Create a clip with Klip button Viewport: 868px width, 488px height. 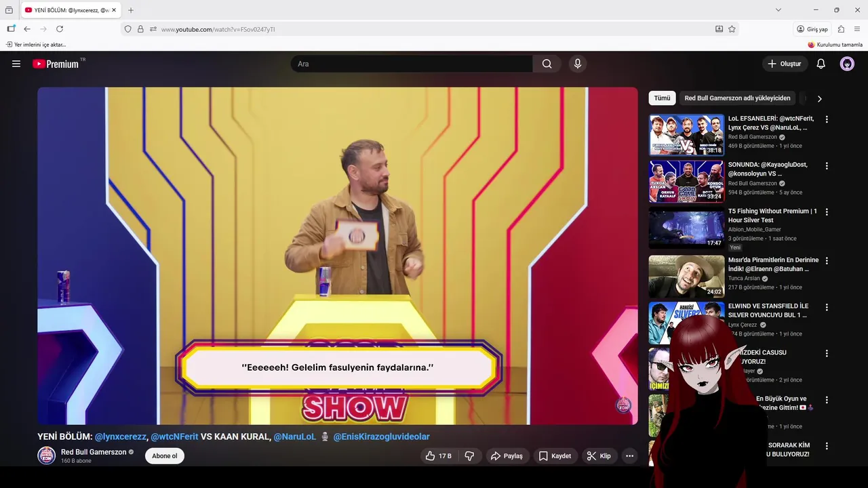pyautogui.click(x=599, y=456)
